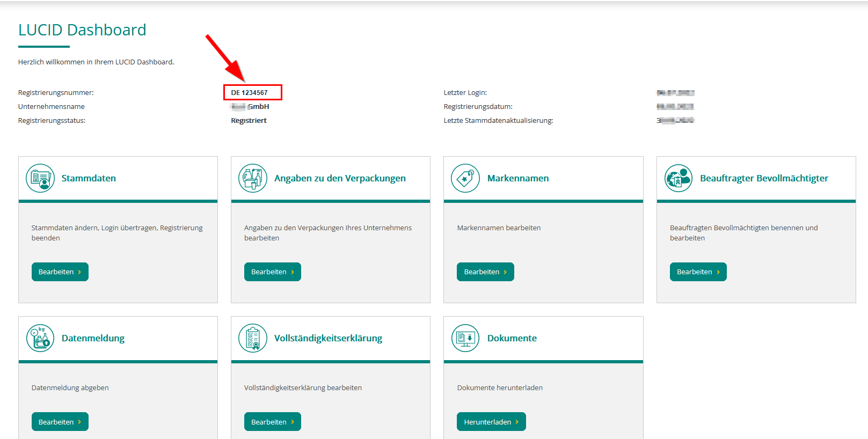Select the Vollständigkeitserklärung card heading
Image resolution: width=868 pixels, height=439 pixels.
click(328, 338)
